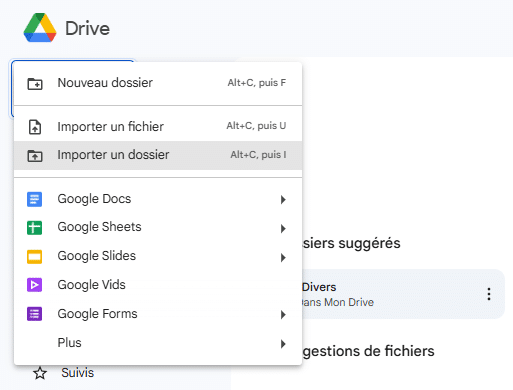This screenshot has height=390, width=513.
Task: Select Importer un fichier menu entry
Action: tap(158, 127)
